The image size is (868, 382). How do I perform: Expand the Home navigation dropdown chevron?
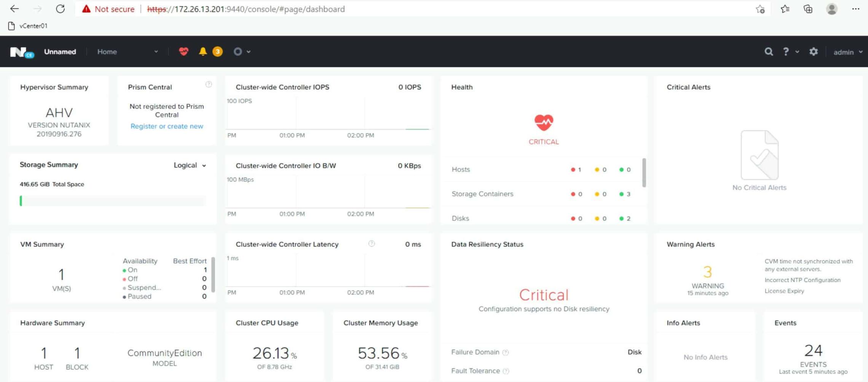(156, 51)
